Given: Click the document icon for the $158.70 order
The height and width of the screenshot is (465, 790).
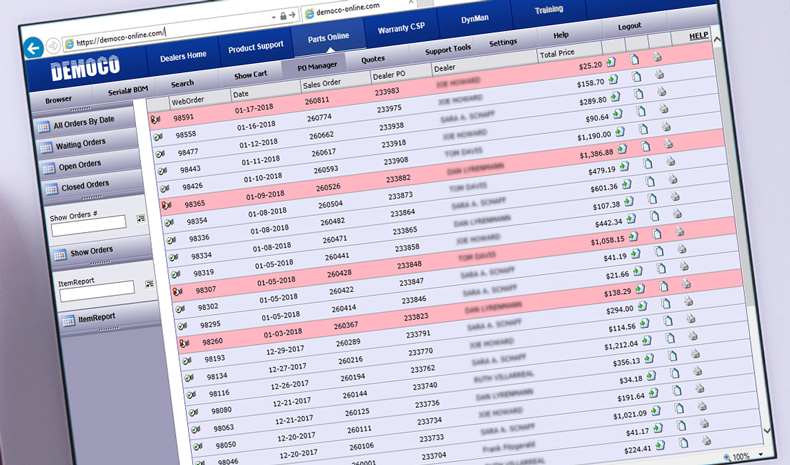Looking at the screenshot, I should coord(638,77).
